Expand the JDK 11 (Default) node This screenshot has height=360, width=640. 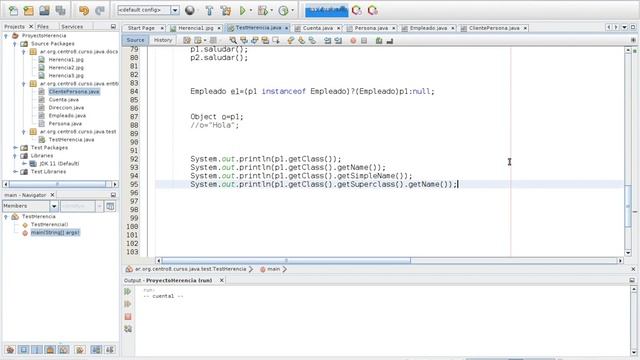(x=24, y=164)
